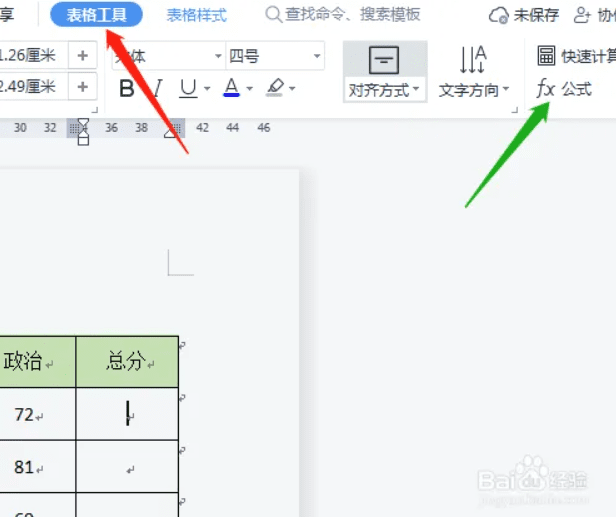Click the 2.49厘米 width field
The width and height of the screenshot is (616, 517).
click(33, 86)
